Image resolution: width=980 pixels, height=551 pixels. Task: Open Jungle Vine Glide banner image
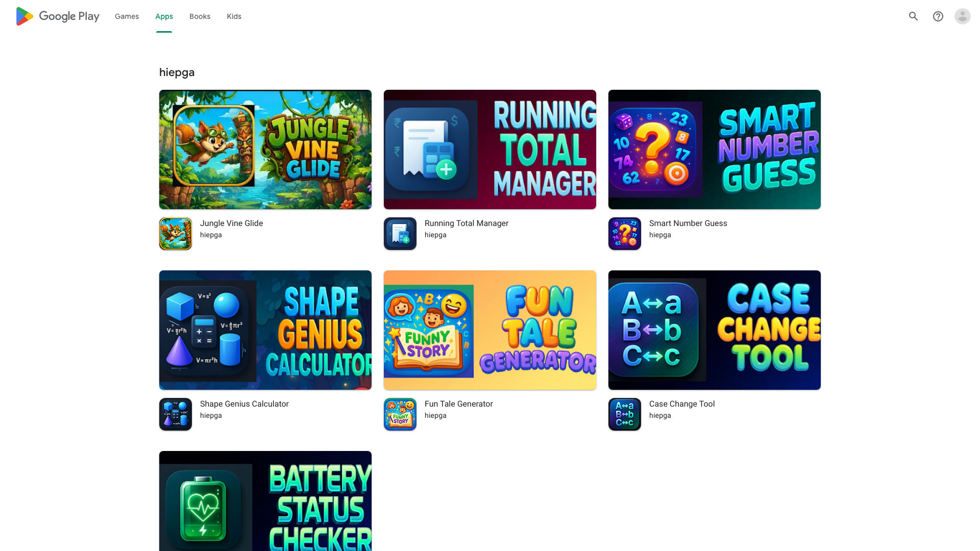pos(265,149)
